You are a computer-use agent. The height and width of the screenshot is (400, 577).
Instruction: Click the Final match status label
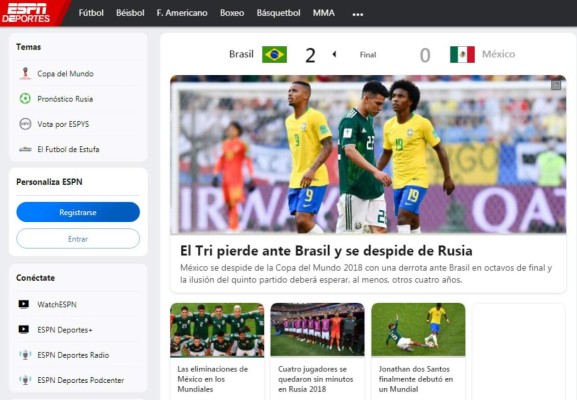(368, 55)
